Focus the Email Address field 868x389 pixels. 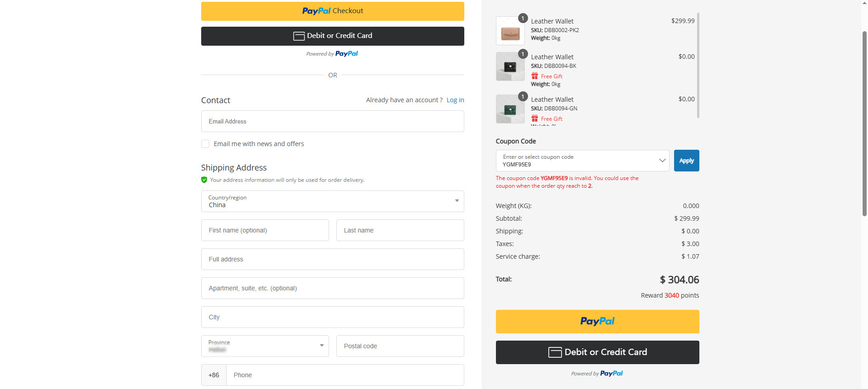click(x=332, y=121)
